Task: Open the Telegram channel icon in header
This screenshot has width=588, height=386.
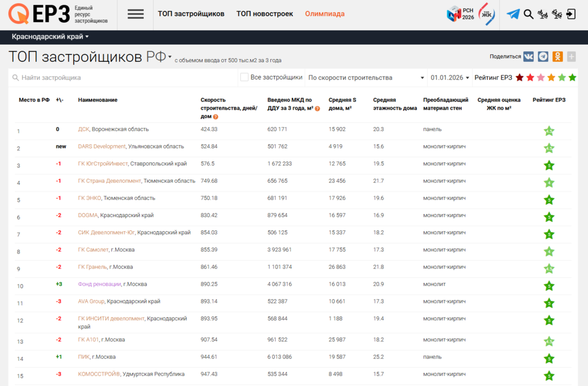Action: (513, 14)
